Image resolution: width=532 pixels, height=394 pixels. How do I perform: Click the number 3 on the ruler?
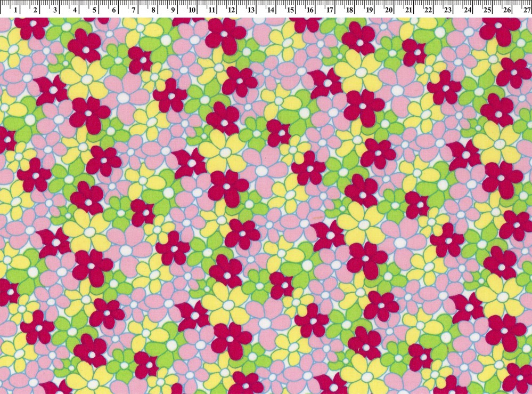click(x=55, y=10)
